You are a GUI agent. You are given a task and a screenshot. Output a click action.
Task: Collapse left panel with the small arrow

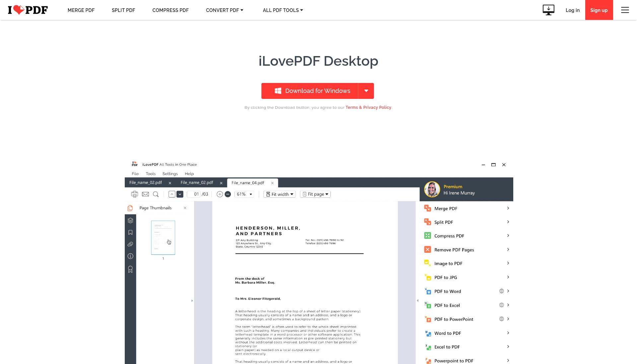pos(192,301)
